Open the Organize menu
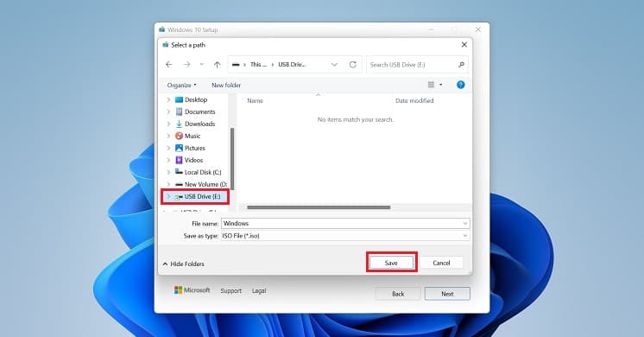The width and height of the screenshot is (644, 337). pyautogui.click(x=181, y=85)
